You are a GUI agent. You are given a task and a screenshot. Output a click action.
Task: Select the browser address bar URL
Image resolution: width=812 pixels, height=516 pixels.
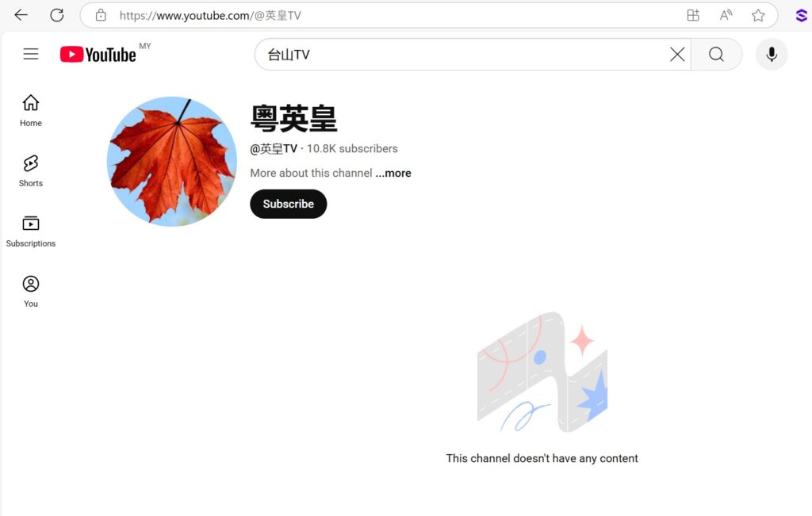210,16
